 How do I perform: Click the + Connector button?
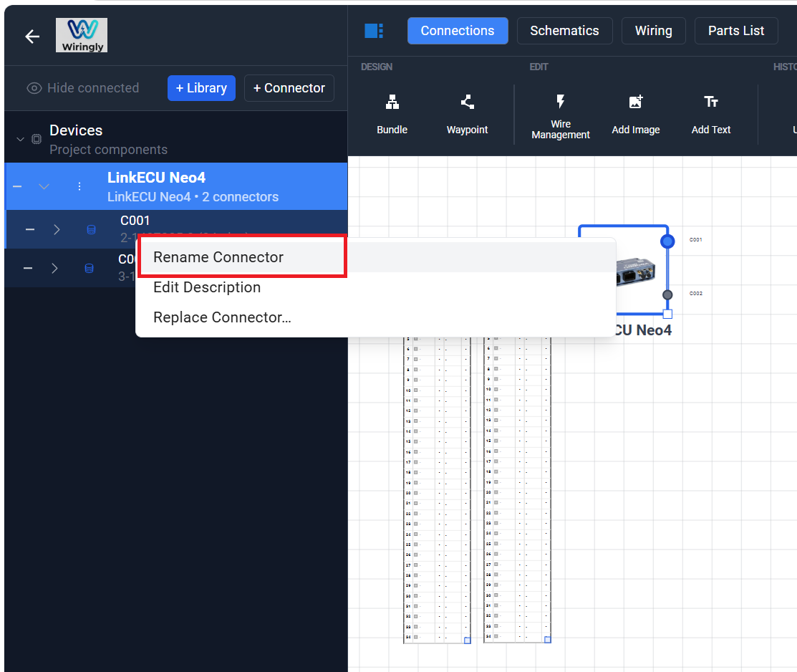(x=289, y=88)
